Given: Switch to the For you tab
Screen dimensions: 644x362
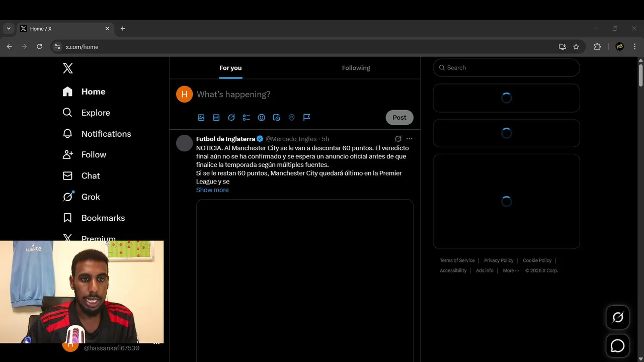Looking at the screenshot, I should point(230,68).
